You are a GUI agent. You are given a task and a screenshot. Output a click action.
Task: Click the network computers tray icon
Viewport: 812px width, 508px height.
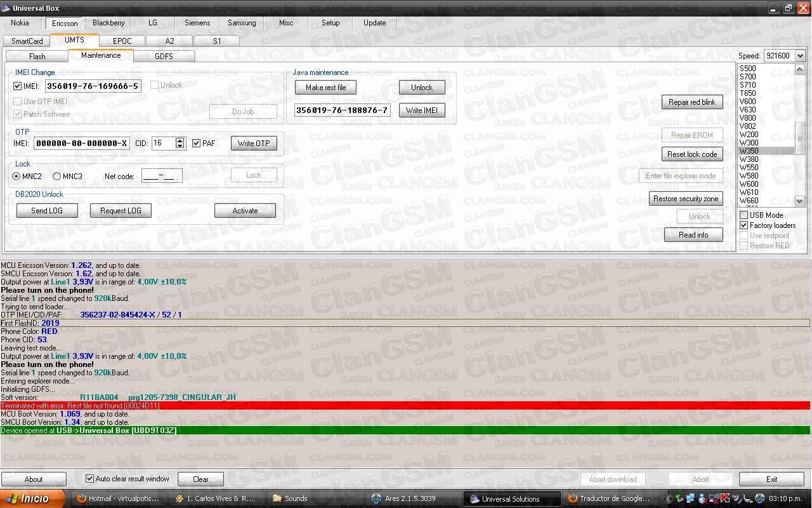(691, 498)
